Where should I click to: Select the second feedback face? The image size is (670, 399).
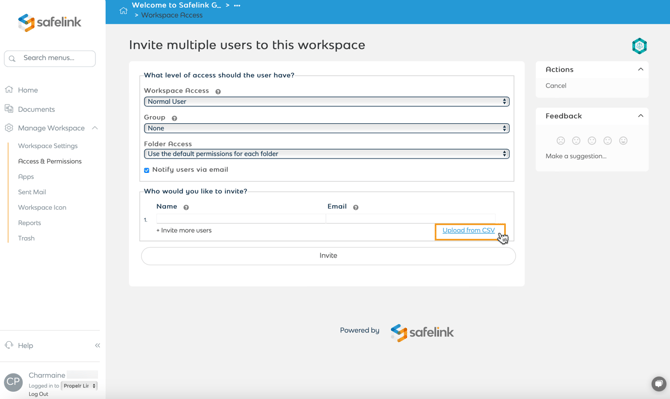(576, 141)
